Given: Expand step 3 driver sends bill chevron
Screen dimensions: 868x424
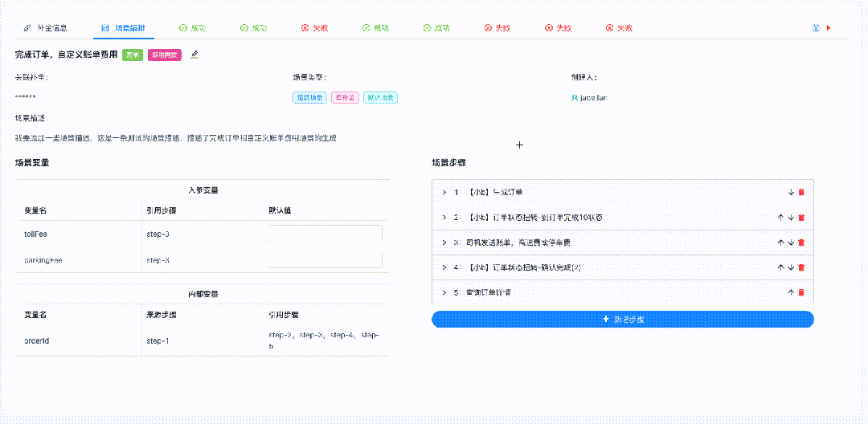Looking at the screenshot, I should click(x=444, y=243).
